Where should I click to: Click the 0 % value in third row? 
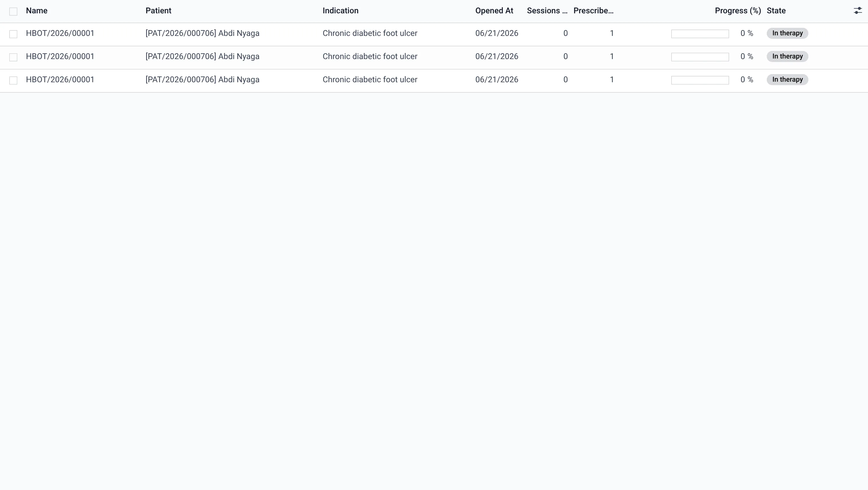[747, 80]
